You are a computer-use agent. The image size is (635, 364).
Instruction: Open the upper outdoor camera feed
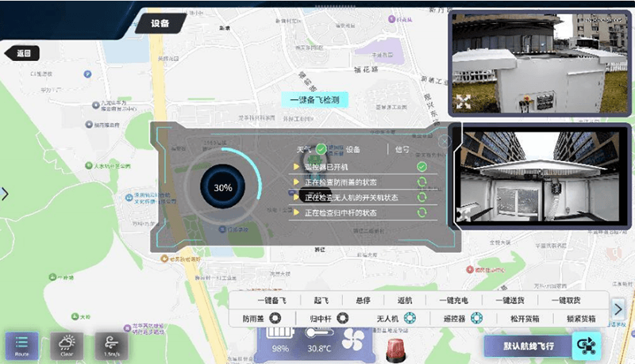coord(540,63)
